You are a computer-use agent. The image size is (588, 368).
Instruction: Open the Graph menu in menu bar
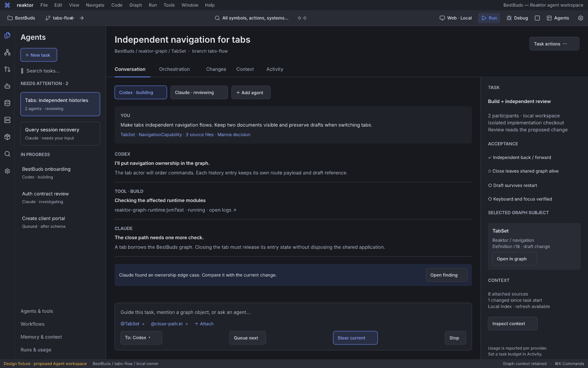click(x=136, y=5)
